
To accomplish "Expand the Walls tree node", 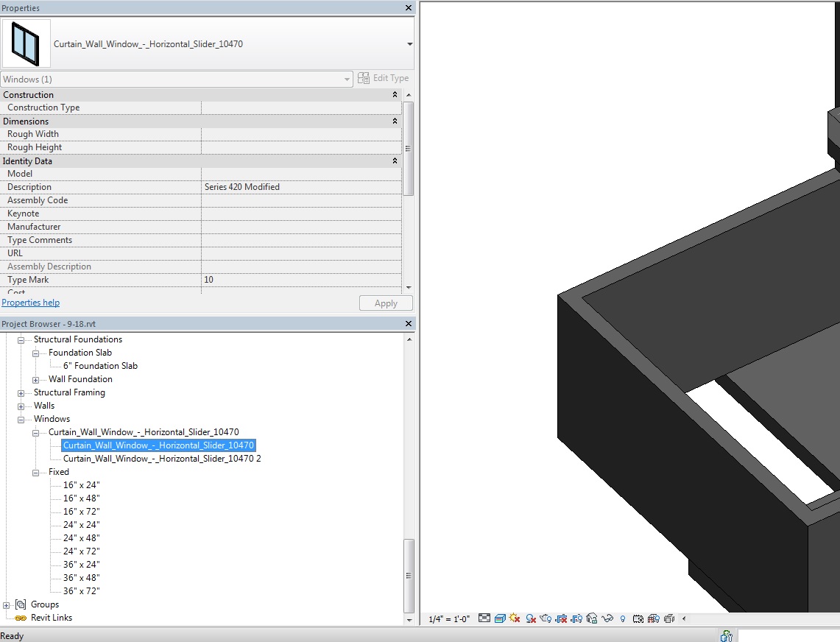I will 21,406.
